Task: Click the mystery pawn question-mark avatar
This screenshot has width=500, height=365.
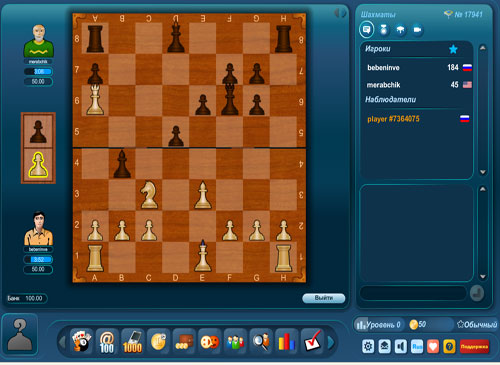Action: (20, 334)
